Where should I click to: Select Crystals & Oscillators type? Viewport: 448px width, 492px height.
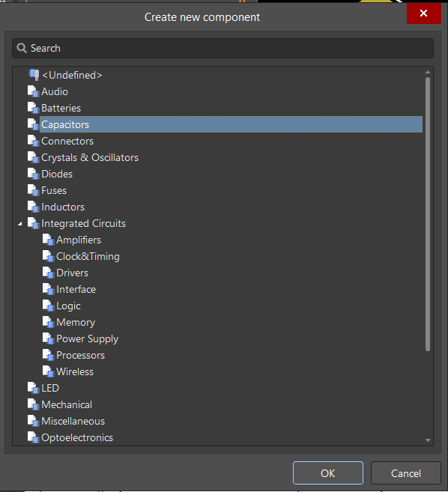click(x=90, y=157)
